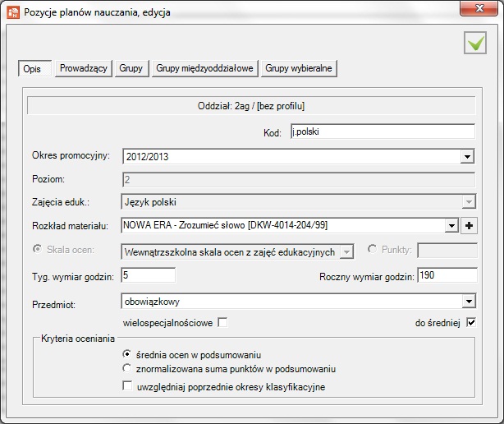The height and width of the screenshot is (424, 504).
Task: Select the Skala ocen radio button
Action: pyautogui.click(x=37, y=249)
